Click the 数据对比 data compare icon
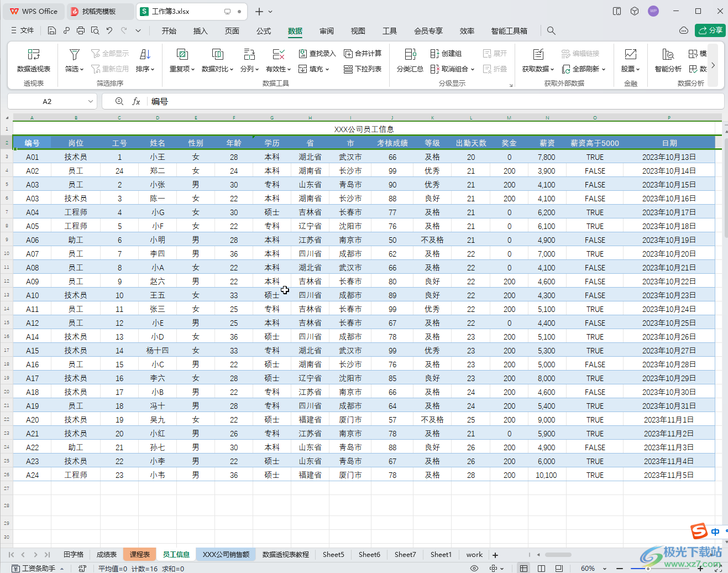Screen dimensions: 728x573 click(217, 54)
